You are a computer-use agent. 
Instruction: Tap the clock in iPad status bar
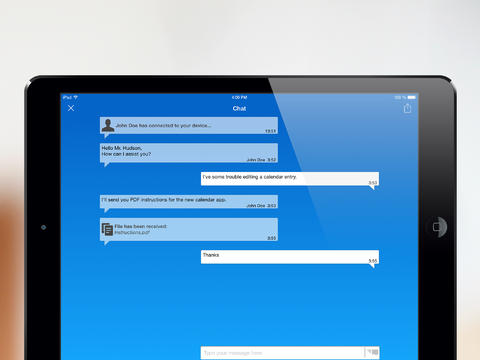[239, 97]
